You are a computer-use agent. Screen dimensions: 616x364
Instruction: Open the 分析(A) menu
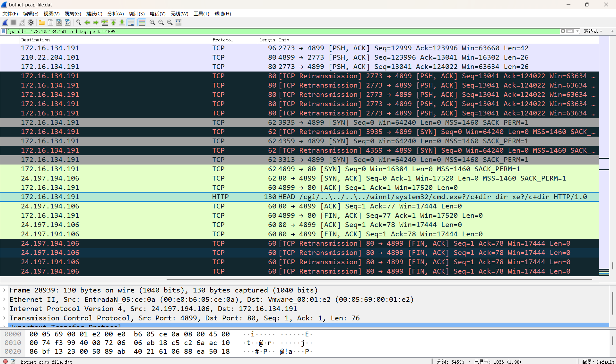116,14
